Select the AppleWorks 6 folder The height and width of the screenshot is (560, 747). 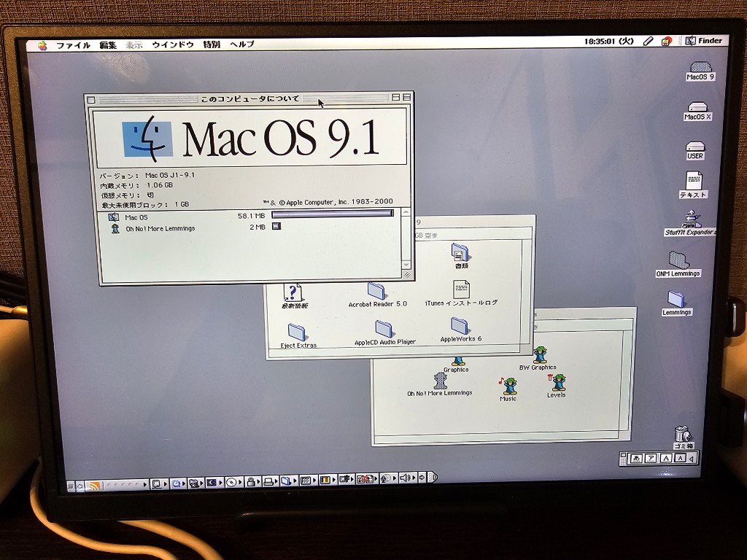tap(460, 330)
